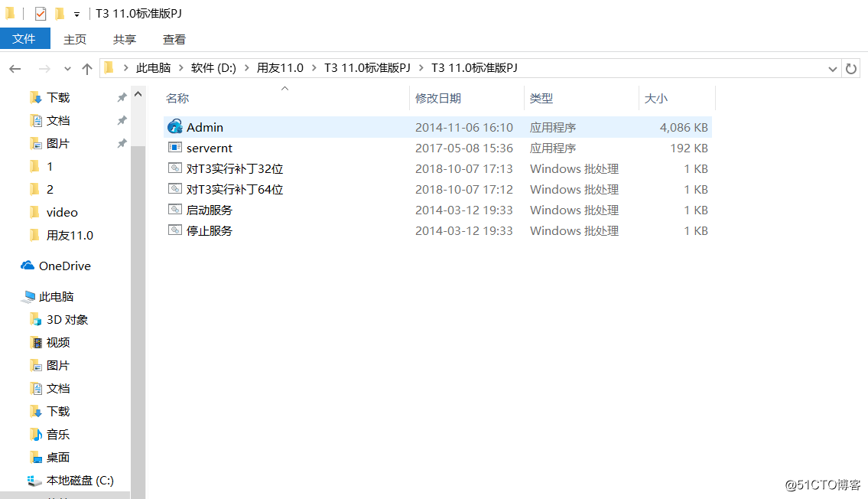The height and width of the screenshot is (499, 868).
Task: Open the 视频 library icon
Action: (35, 343)
